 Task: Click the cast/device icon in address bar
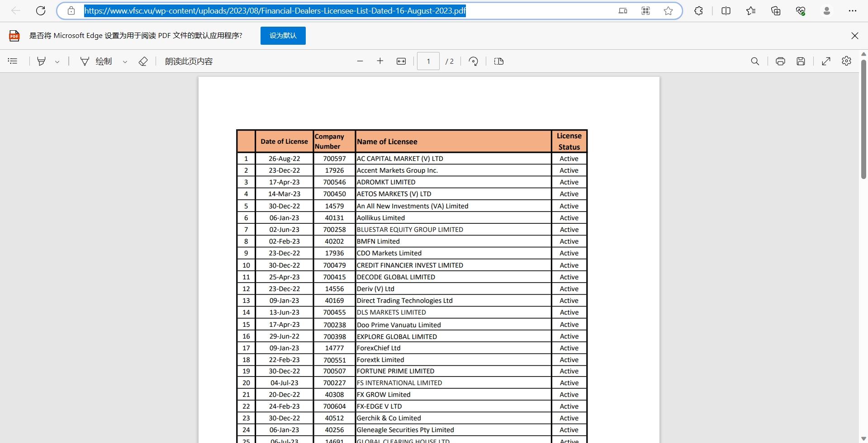coord(623,11)
